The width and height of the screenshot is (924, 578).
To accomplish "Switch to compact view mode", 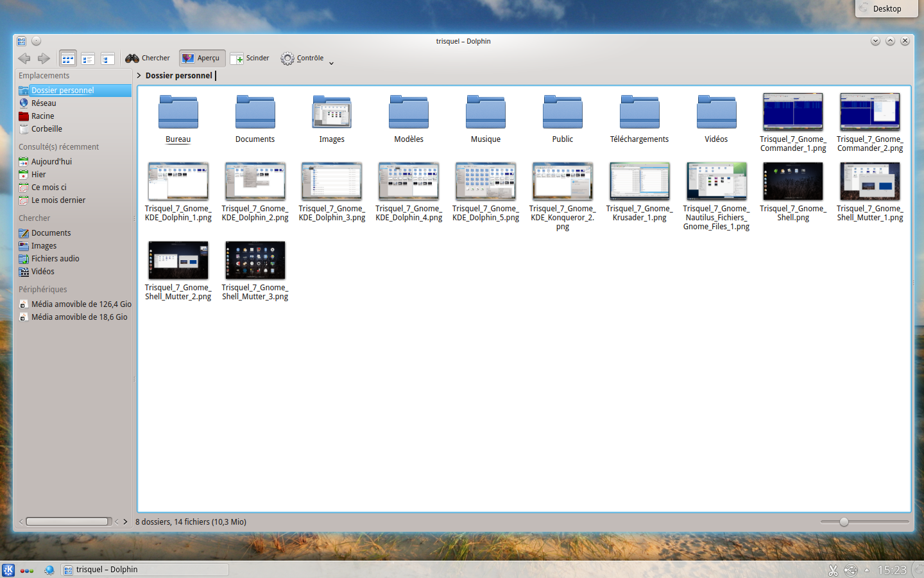I will click(x=88, y=58).
